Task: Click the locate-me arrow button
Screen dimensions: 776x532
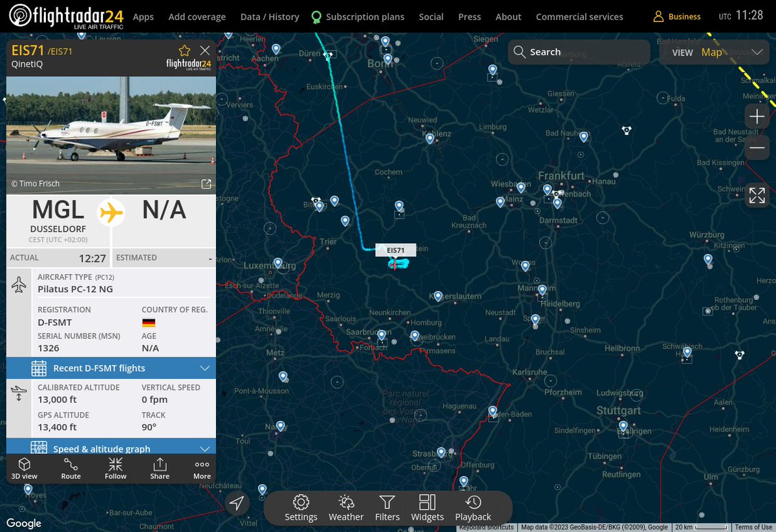Action: (237, 504)
